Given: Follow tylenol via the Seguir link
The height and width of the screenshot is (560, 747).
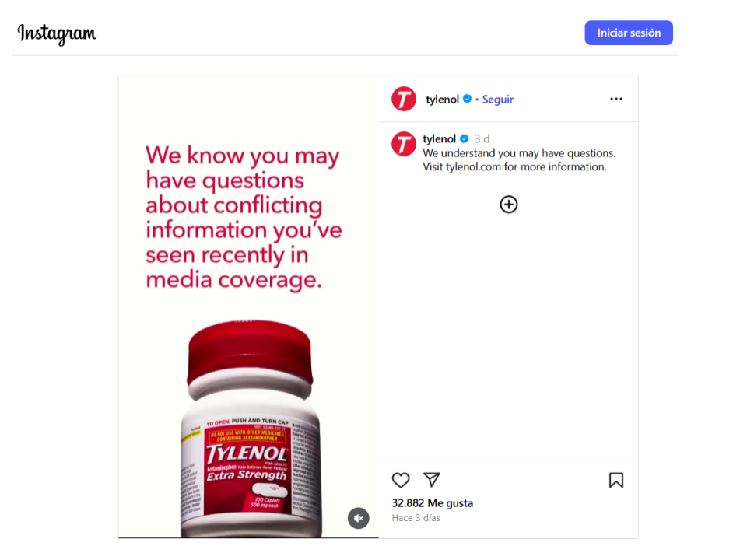Looking at the screenshot, I should (x=498, y=100).
